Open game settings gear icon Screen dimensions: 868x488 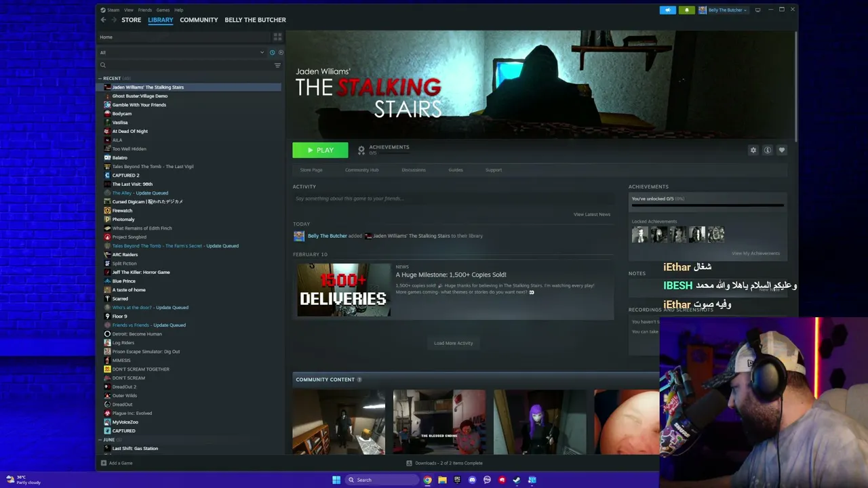[x=753, y=150]
